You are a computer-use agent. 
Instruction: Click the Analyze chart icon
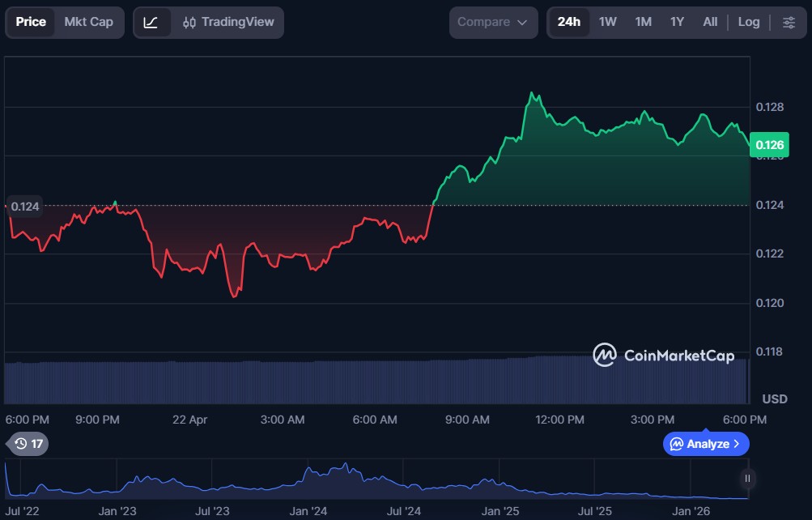pos(677,444)
